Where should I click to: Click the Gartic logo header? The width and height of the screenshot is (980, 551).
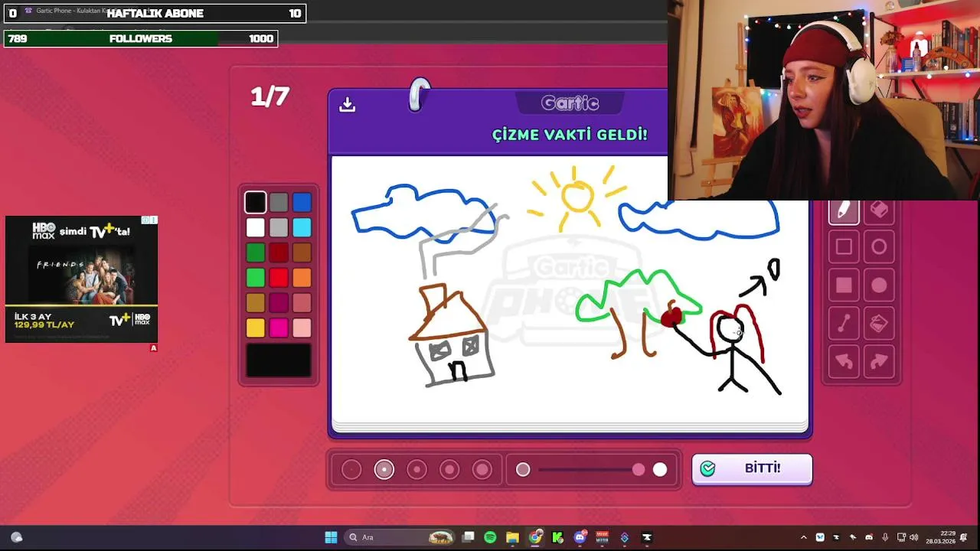pos(570,103)
